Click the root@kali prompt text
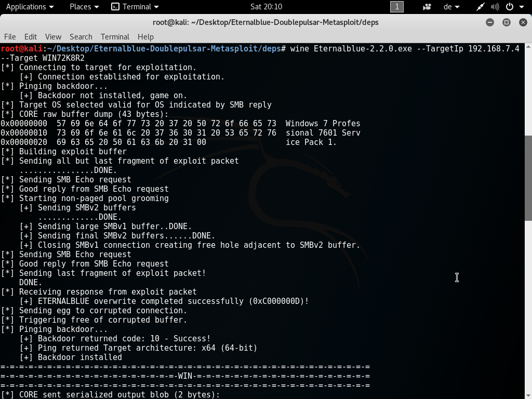 pos(22,49)
